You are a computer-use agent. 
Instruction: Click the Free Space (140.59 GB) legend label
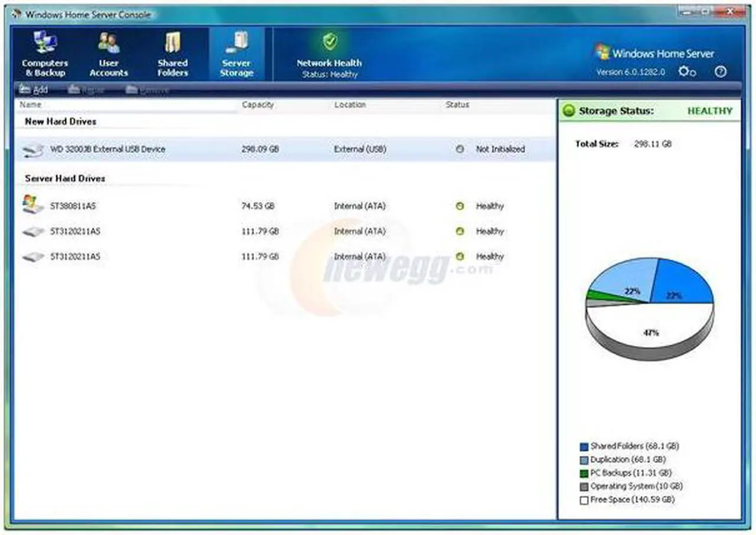point(633,500)
